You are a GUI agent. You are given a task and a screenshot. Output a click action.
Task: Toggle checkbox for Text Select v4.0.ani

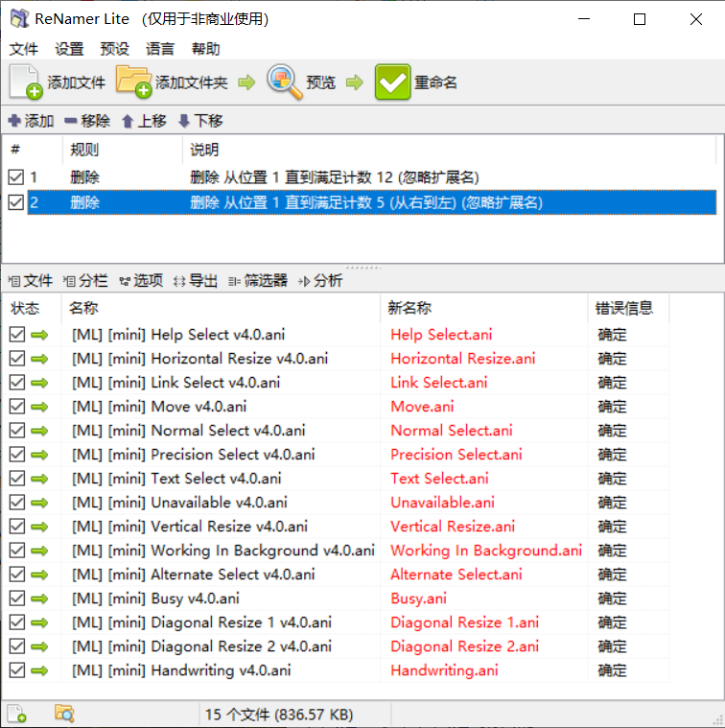click(17, 479)
